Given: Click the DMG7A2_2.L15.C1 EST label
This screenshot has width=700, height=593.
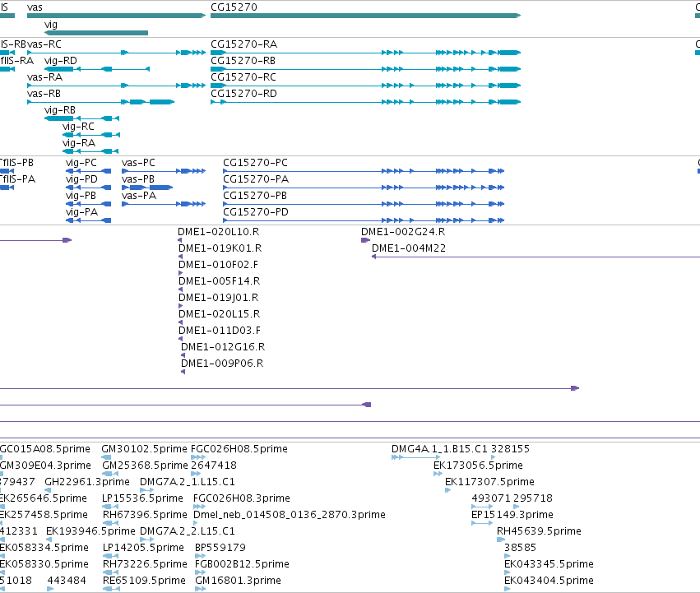Looking at the screenshot, I should 188,532.
